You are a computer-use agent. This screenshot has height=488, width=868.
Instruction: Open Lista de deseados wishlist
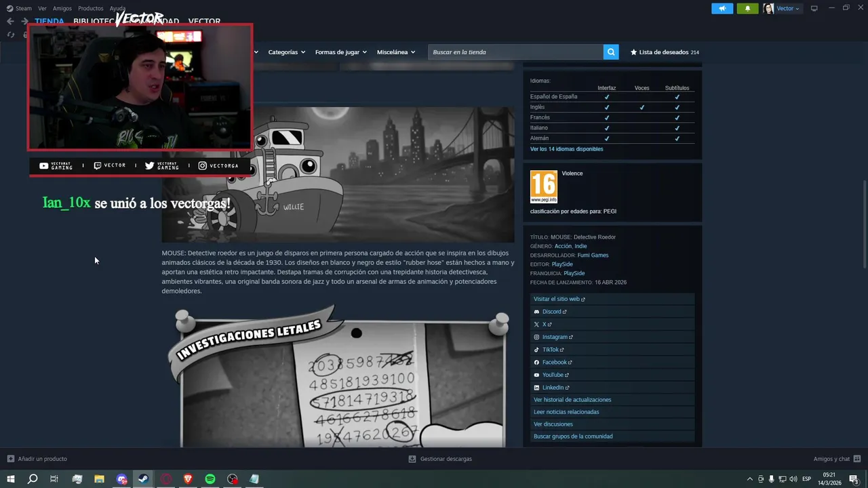(x=665, y=52)
